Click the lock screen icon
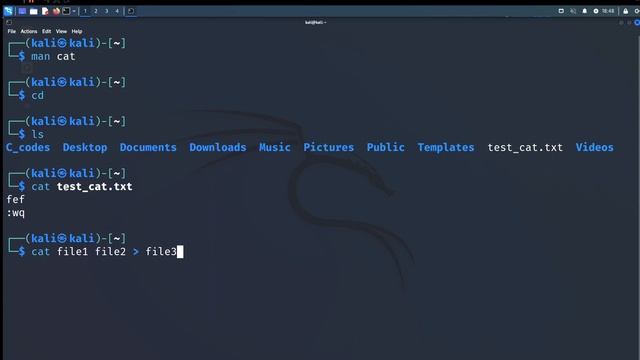Viewport: 640px width, 360px height. (626, 11)
